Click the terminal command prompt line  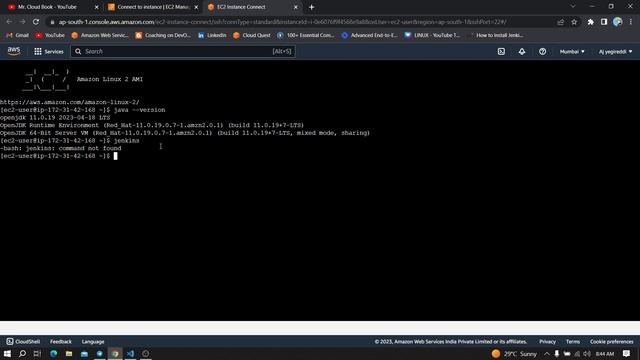[x=59, y=156]
